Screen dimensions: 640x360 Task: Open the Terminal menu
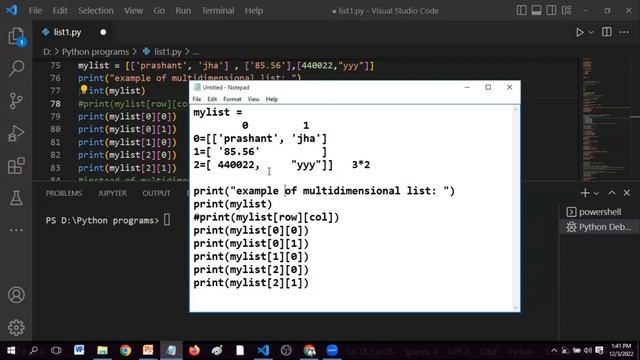(x=218, y=11)
